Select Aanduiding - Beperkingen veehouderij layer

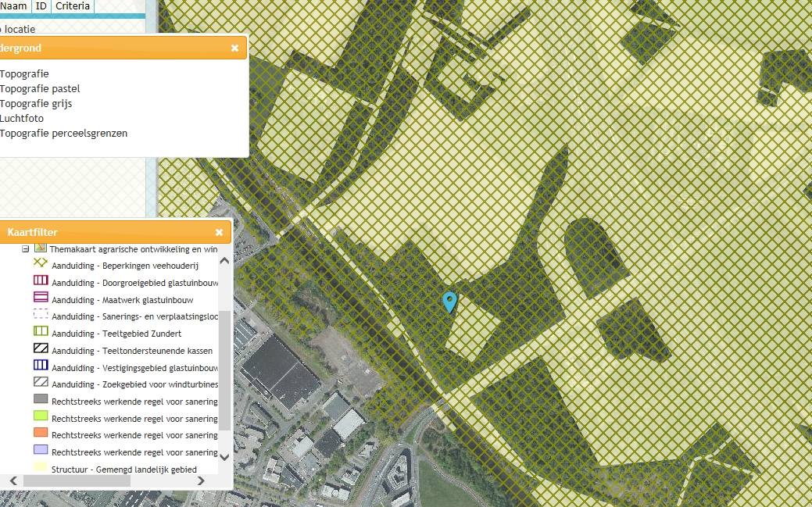tap(125, 266)
